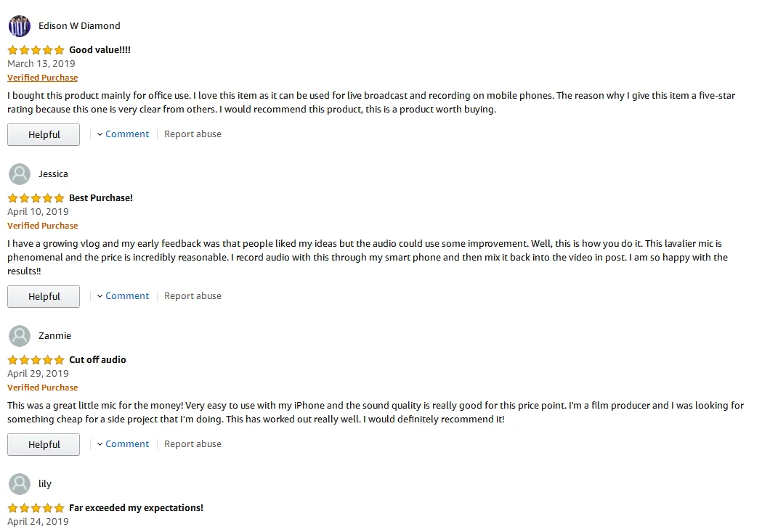Open Edison's underlined Verified Purchase link
Viewport: 770px width, 532px height.
tap(42, 78)
